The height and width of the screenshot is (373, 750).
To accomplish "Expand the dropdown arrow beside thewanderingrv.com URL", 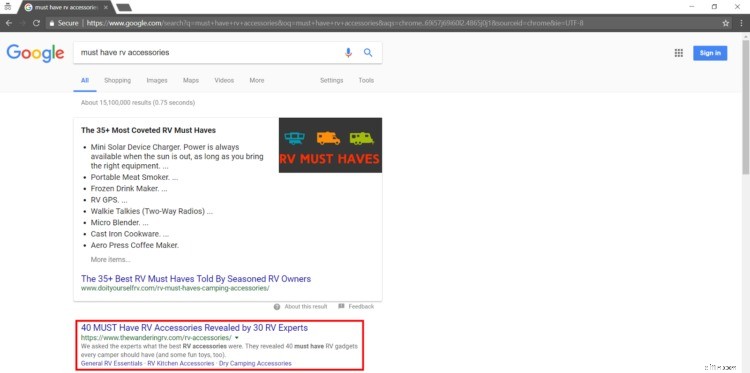I will pos(236,338).
